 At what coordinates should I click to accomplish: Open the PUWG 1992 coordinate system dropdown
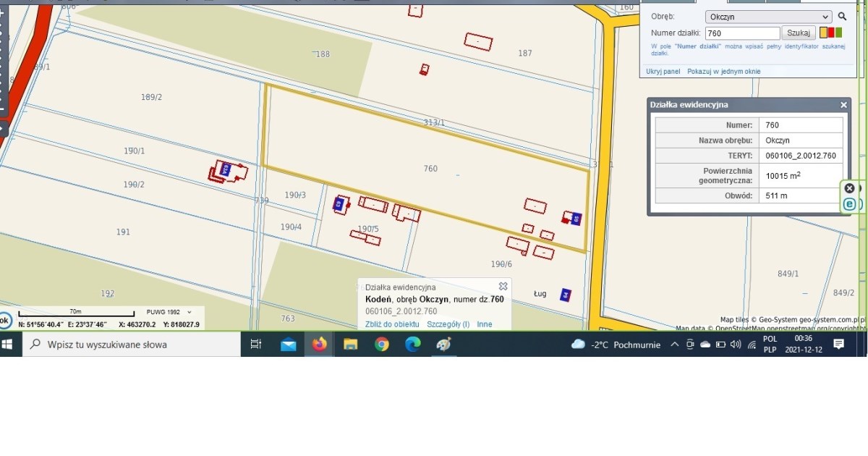(x=168, y=312)
